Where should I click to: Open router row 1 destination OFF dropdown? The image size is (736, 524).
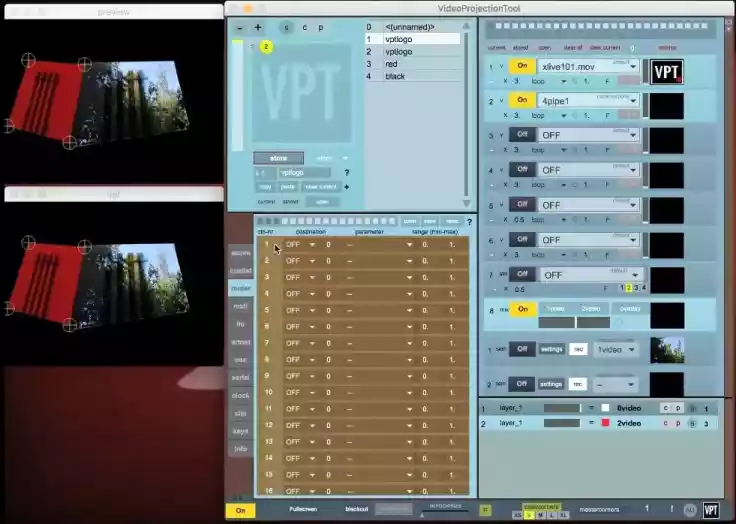pyautogui.click(x=300, y=245)
